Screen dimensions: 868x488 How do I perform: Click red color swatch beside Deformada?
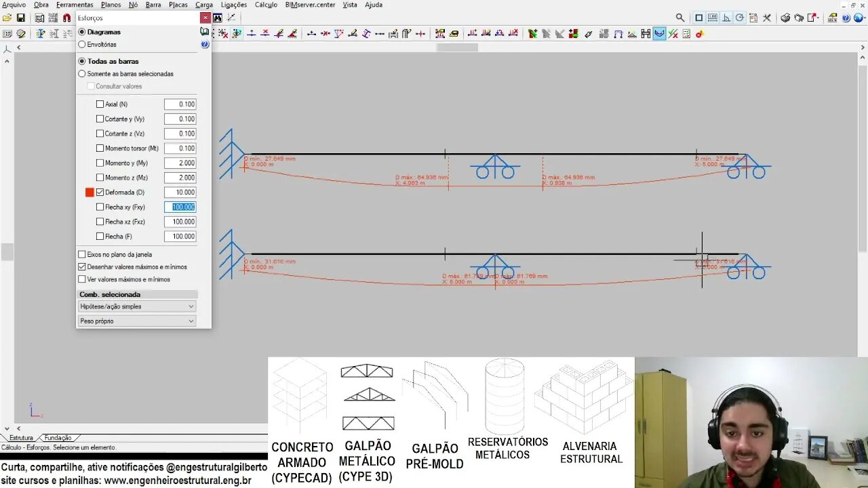90,192
